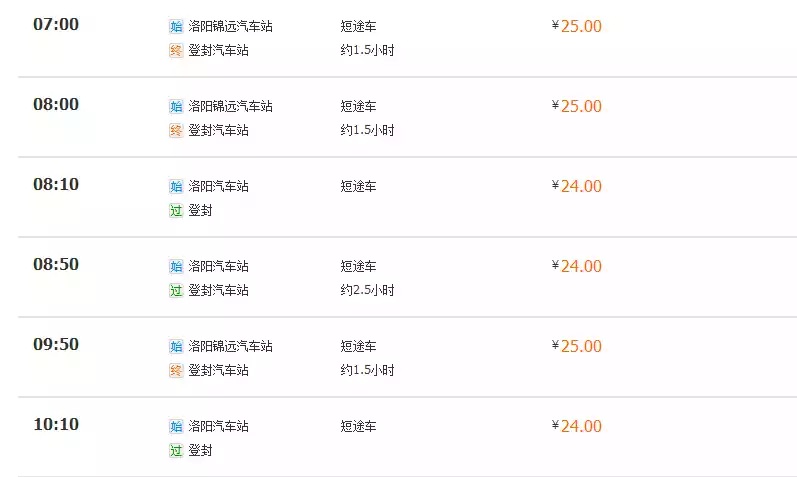The height and width of the screenshot is (477, 797).
Task: Click the terminal-station icon in the 08:00 row
Action: click(176, 130)
